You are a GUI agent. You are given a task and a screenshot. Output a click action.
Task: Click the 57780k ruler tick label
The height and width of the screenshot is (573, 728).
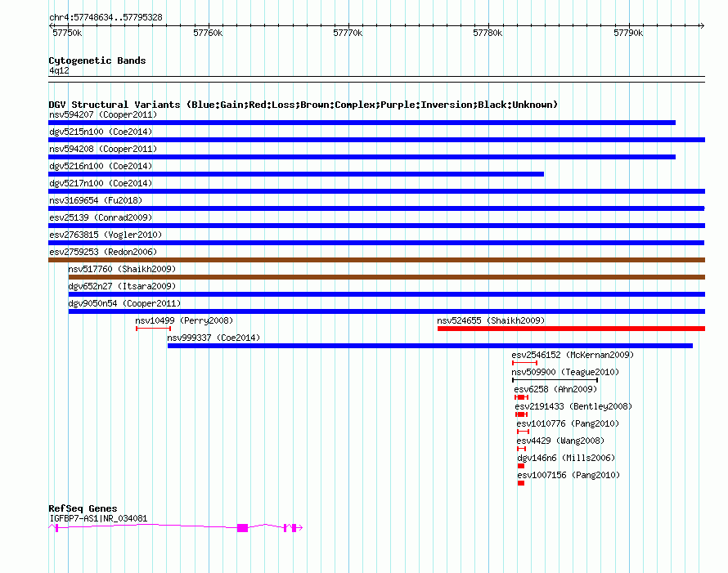pos(488,33)
